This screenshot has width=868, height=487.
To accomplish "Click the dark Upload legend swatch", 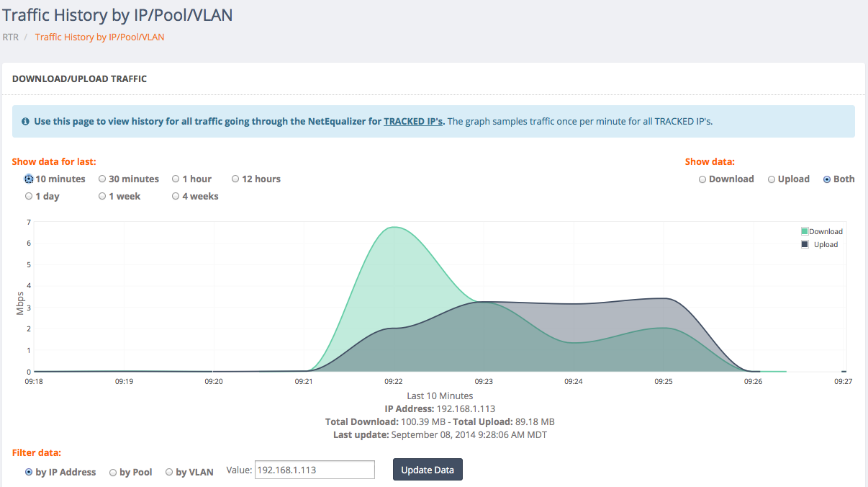I will point(805,244).
